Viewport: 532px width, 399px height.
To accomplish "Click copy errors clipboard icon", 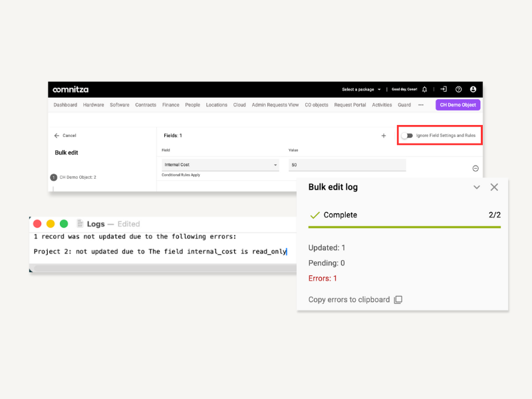I will coord(398,300).
